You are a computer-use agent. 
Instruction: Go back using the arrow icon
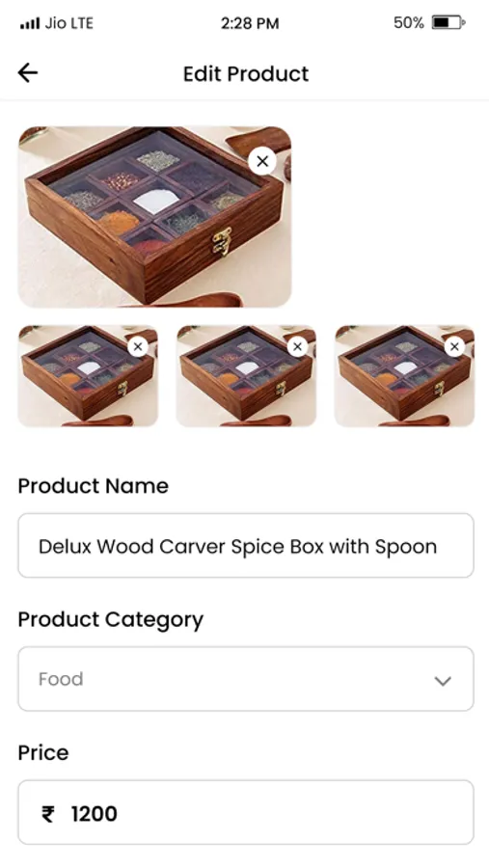pyautogui.click(x=28, y=72)
